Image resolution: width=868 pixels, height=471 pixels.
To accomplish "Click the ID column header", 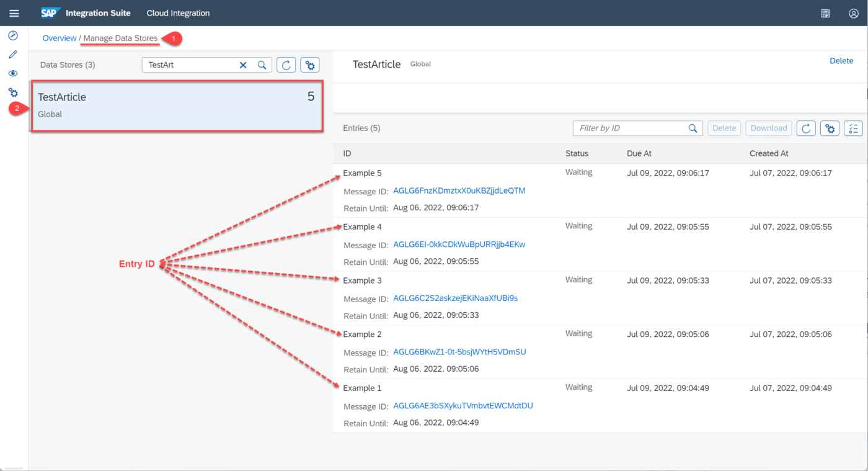I will (x=347, y=153).
